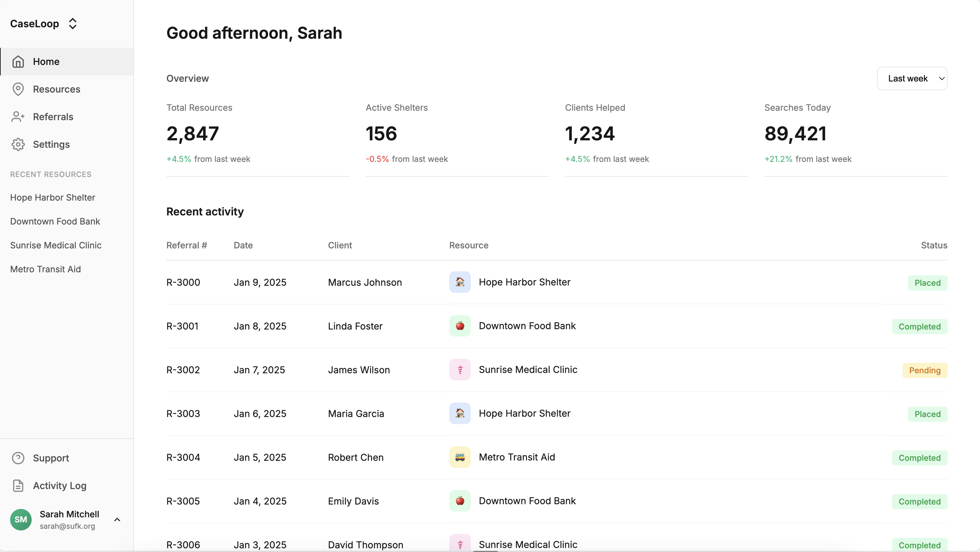Select the Home navigation entry
The width and height of the screenshot is (980, 552).
[46, 62]
